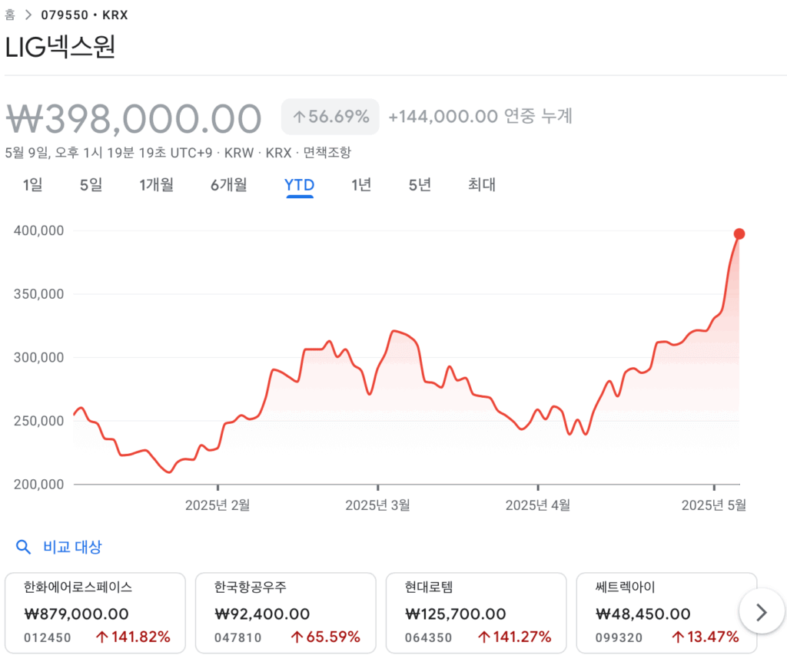Click the red arrow next to 141.82%

coord(102,637)
